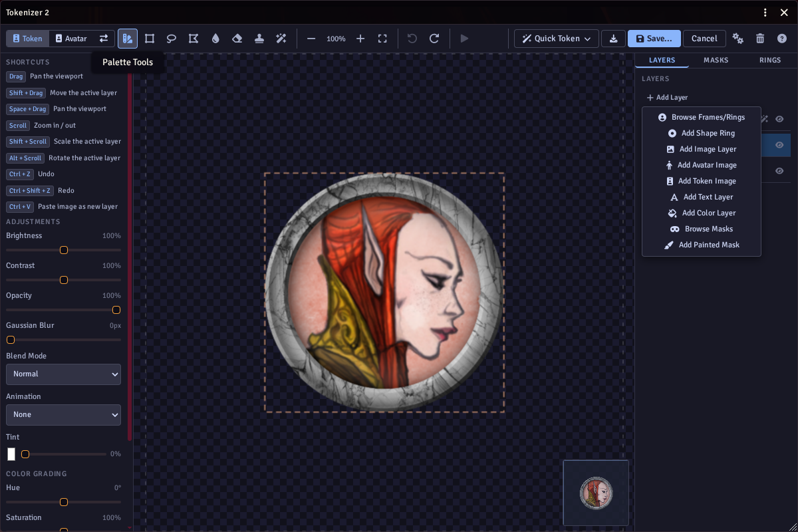
Task: Choose Add Avatar Image menu item
Action: pos(702,165)
